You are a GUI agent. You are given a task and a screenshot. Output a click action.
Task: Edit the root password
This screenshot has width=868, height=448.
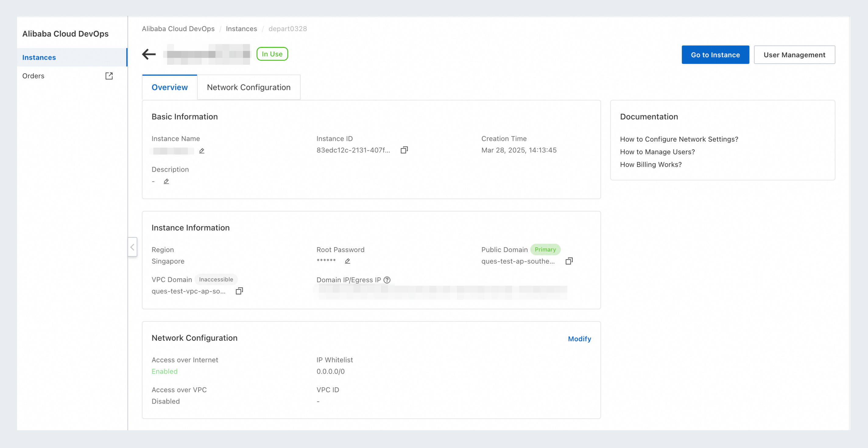tap(348, 261)
